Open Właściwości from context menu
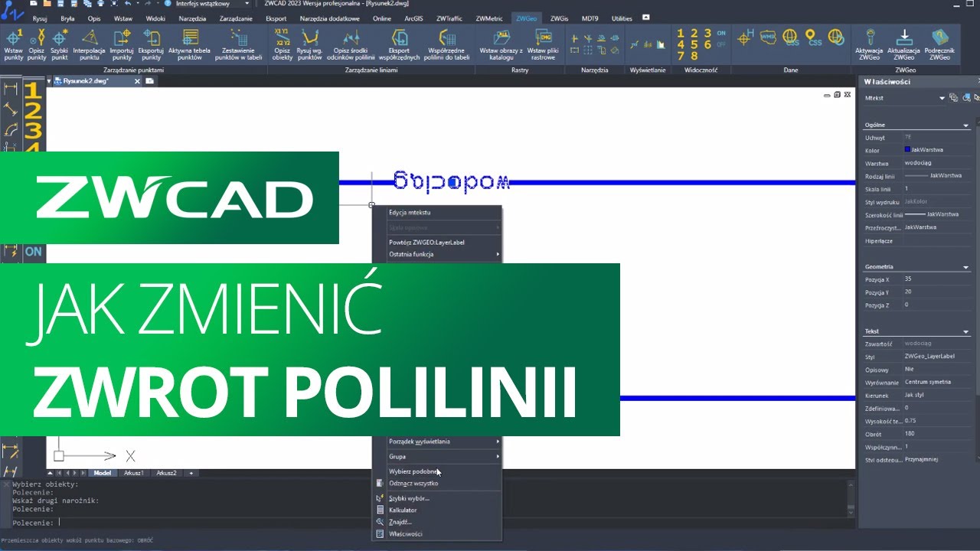This screenshot has height=551, width=980. 436,534
